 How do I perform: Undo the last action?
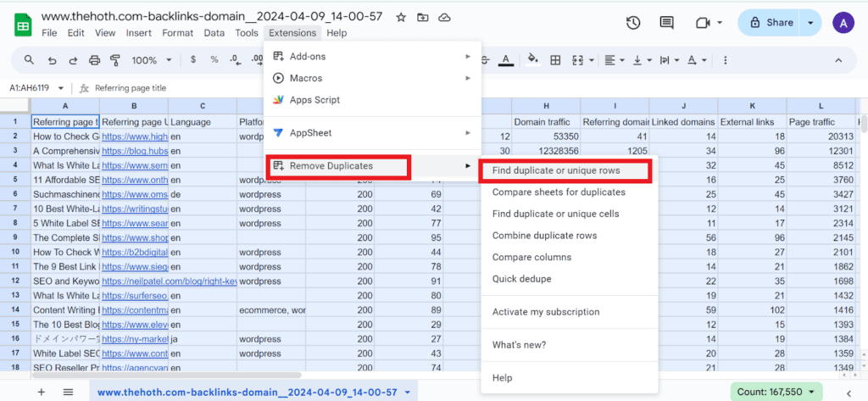pos(52,60)
